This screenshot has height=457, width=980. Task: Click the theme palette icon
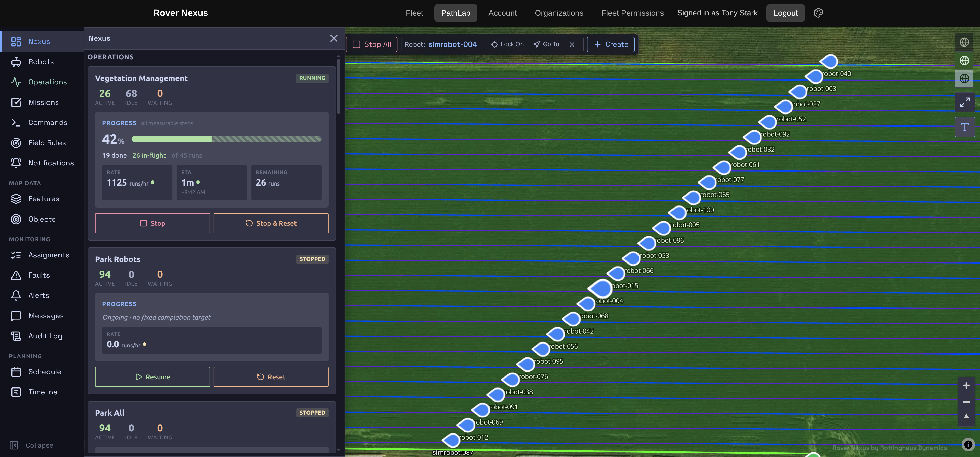coord(818,13)
